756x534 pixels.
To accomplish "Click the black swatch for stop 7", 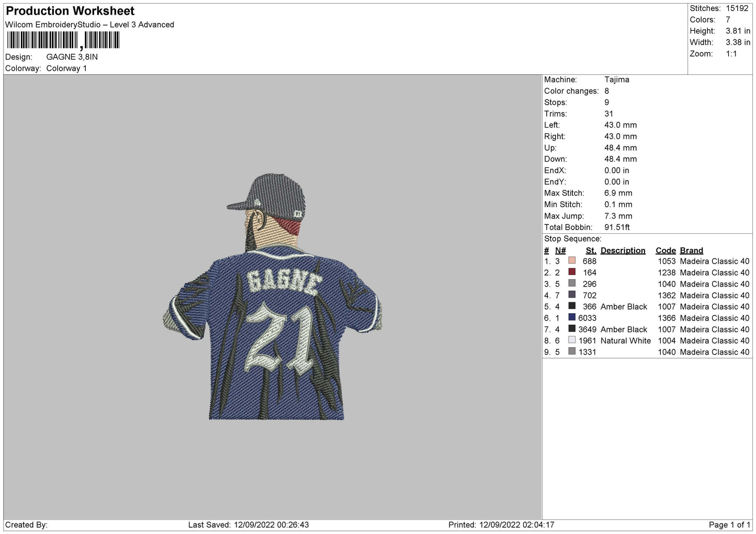I will coord(572,329).
